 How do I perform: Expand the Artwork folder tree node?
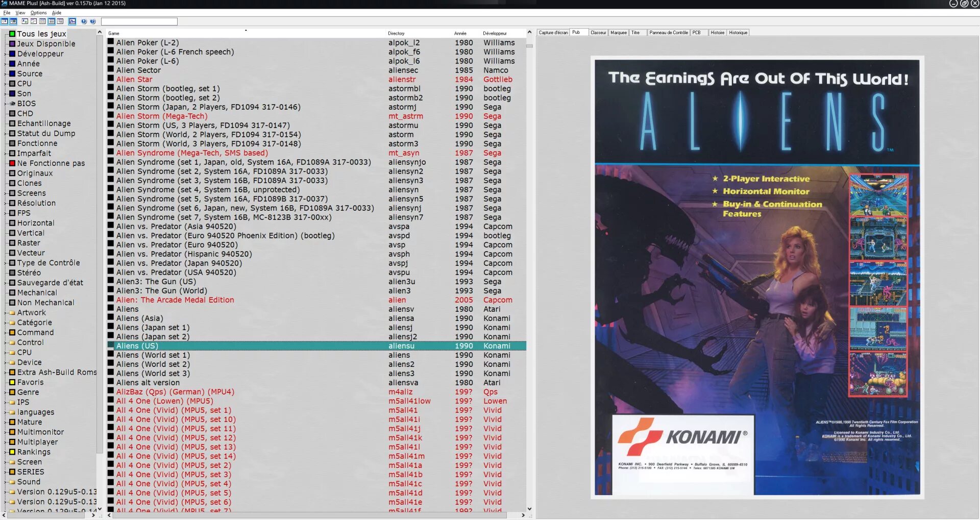click(x=6, y=313)
